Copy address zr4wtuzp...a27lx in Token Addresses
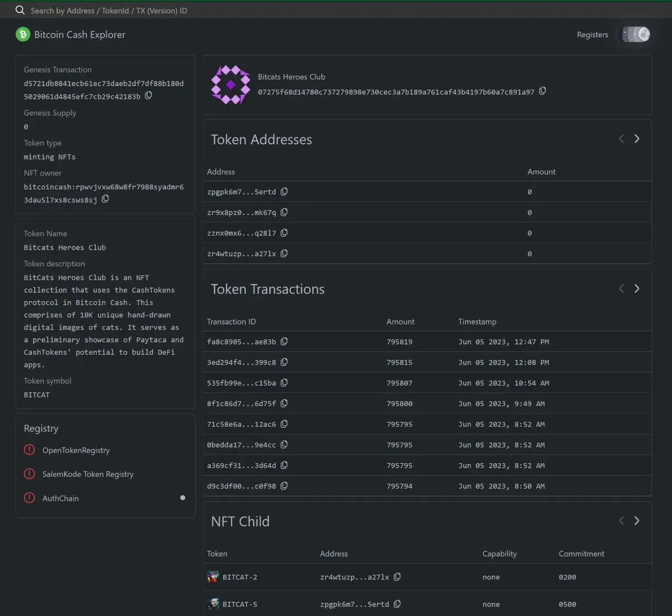The image size is (672, 616). tap(284, 253)
